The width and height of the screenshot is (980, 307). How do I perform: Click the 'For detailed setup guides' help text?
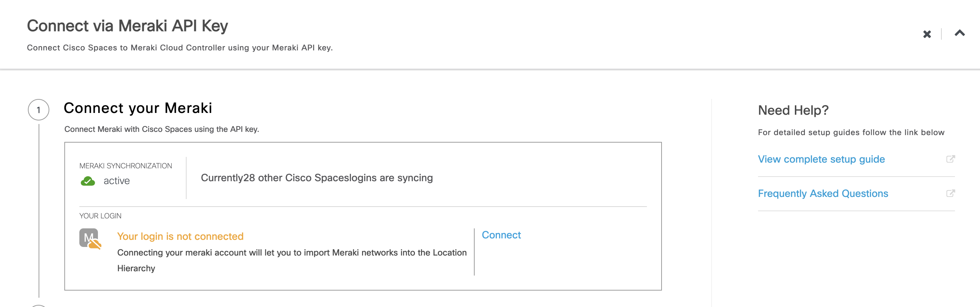851,132
